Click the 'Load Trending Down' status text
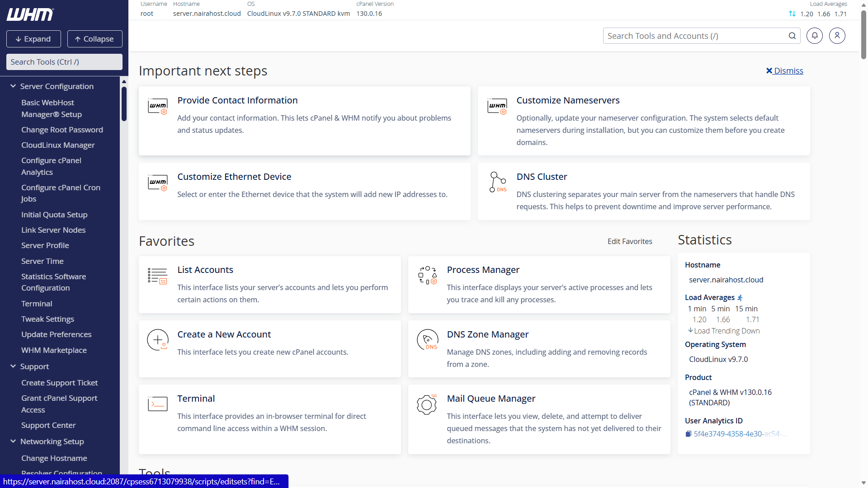 coord(726,331)
